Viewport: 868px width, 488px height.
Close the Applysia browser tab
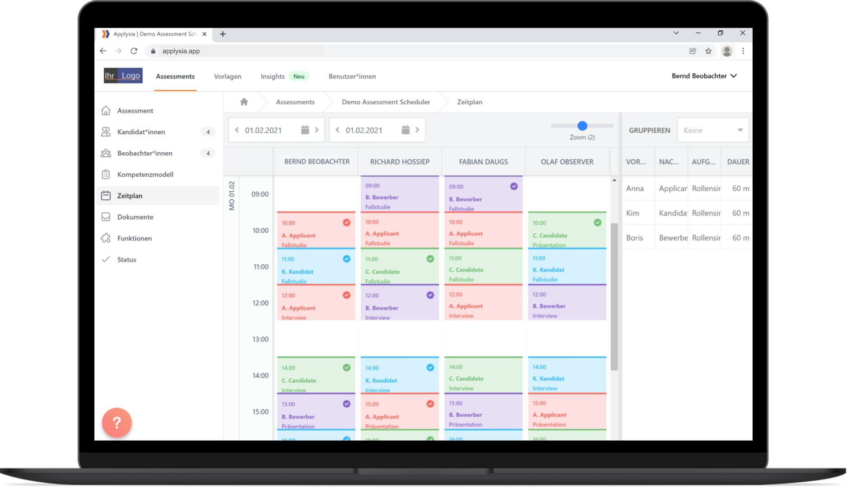pyautogui.click(x=204, y=34)
